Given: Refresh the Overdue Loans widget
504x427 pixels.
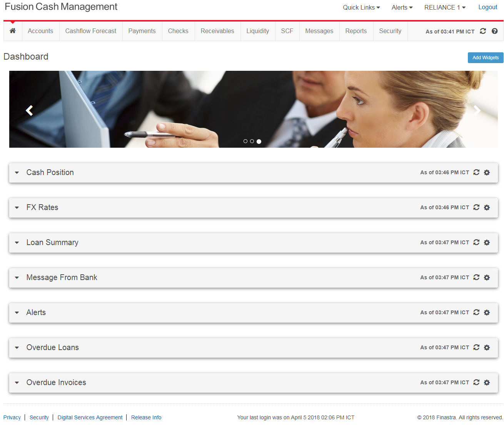Looking at the screenshot, I should (476, 347).
